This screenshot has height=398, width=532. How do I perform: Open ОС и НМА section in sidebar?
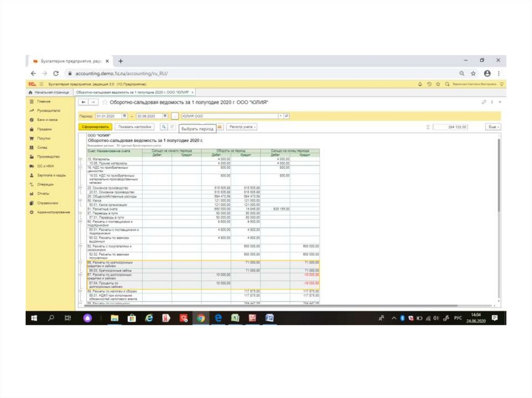click(x=45, y=166)
